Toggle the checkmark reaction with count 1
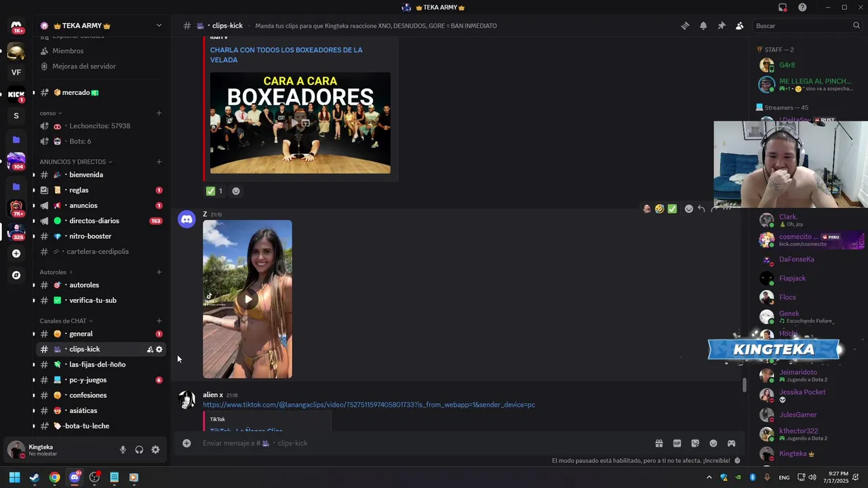868x488 pixels. click(214, 191)
